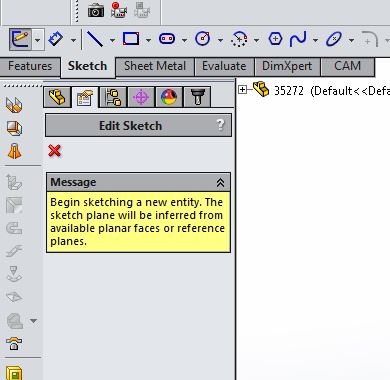Switch to the Features tab
The width and height of the screenshot is (390, 380).
click(x=30, y=66)
